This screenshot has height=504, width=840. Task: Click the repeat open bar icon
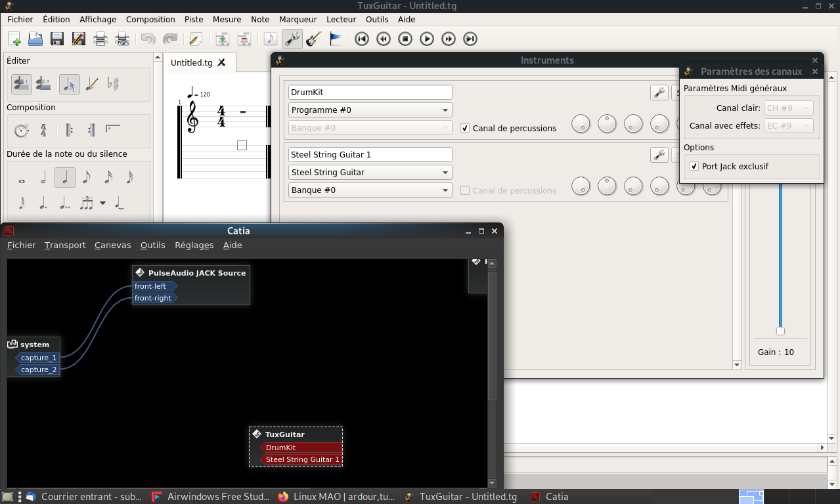70,131
